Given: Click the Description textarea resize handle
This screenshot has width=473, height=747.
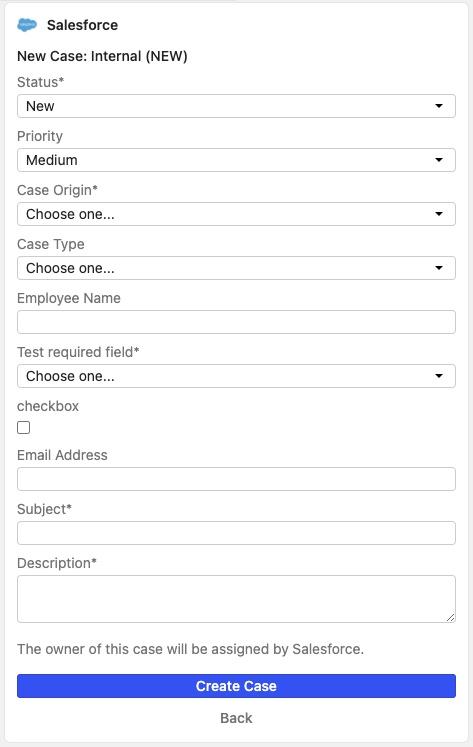Looking at the screenshot, I should tap(451, 617).
